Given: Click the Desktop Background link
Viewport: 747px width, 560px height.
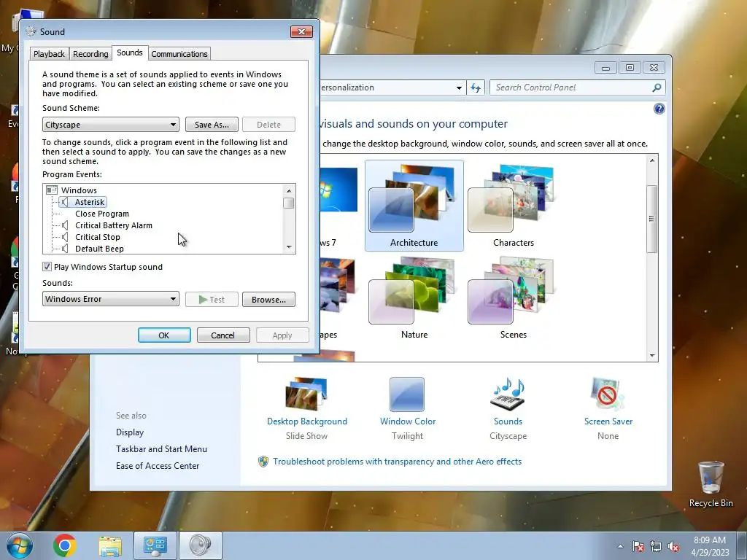Looking at the screenshot, I should point(307,421).
